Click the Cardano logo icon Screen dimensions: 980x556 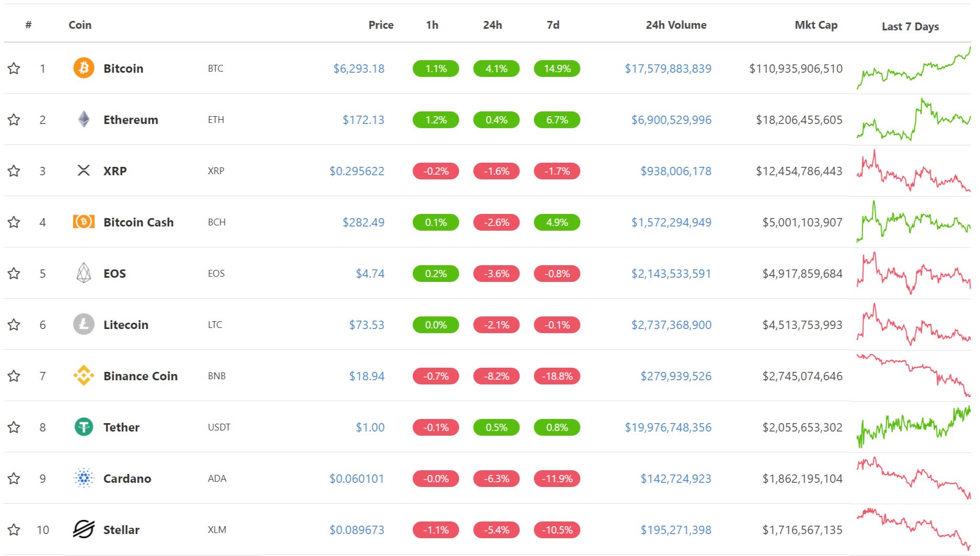(x=84, y=478)
